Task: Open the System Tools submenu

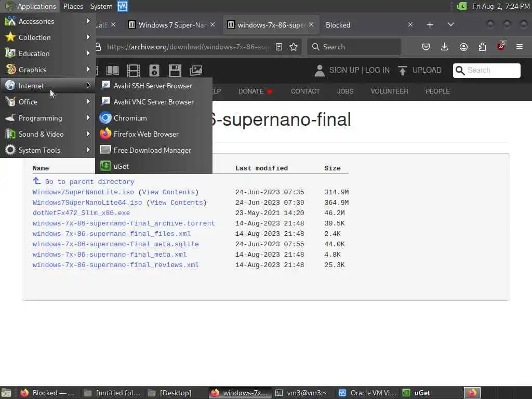Action: 47,150
